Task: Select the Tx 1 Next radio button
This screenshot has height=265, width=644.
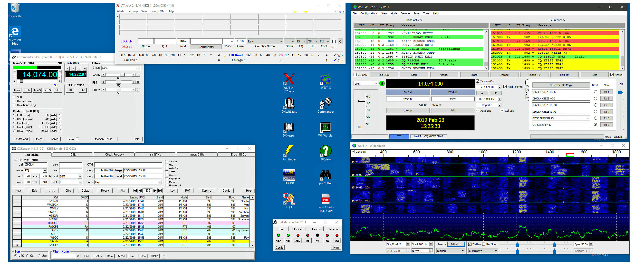Action: tap(596, 92)
